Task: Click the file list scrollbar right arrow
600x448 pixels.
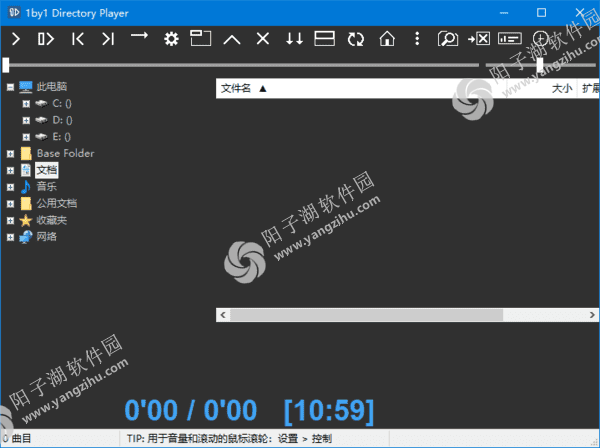Action: [592, 315]
